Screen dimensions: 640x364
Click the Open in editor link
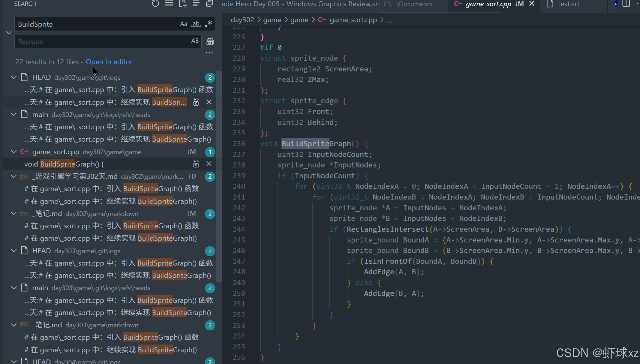[x=109, y=62]
